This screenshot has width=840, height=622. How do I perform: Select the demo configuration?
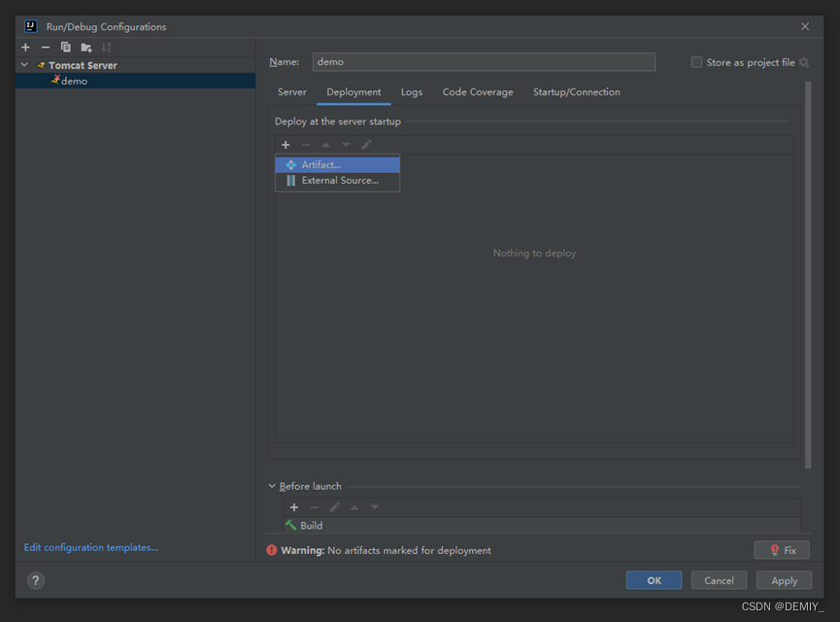(x=136, y=81)
